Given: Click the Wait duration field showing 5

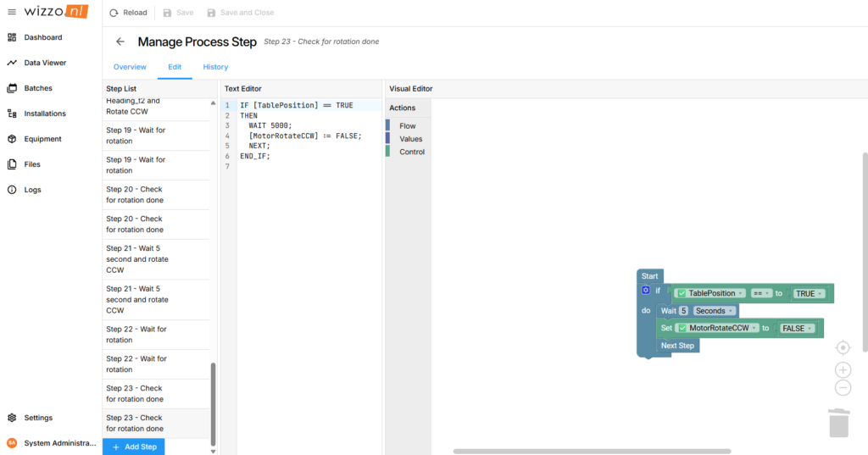Looking at the screenshot, I should click(x=683, y=311).
